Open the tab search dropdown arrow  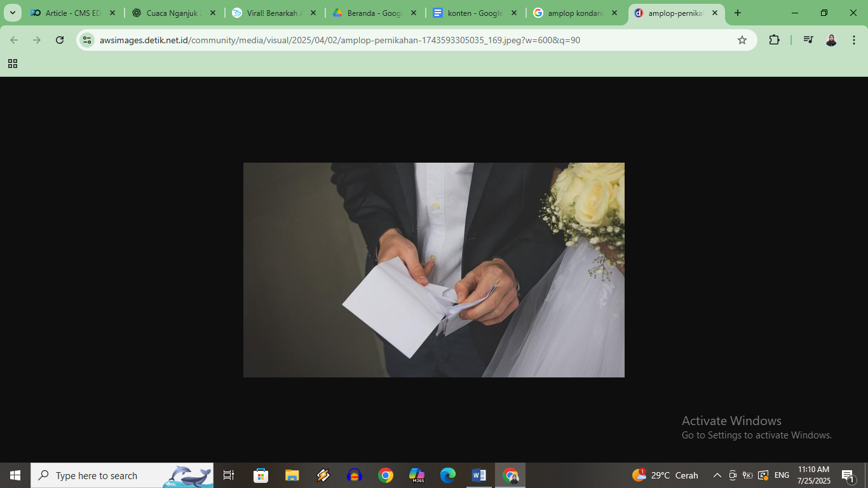pos(13,13)
